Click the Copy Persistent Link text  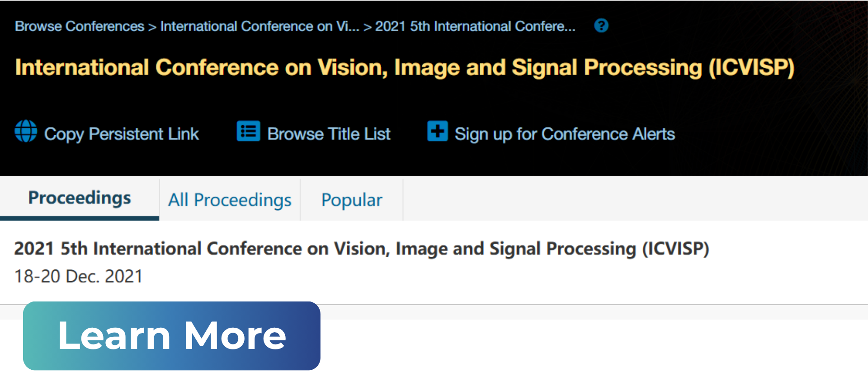tap(121, 134)
